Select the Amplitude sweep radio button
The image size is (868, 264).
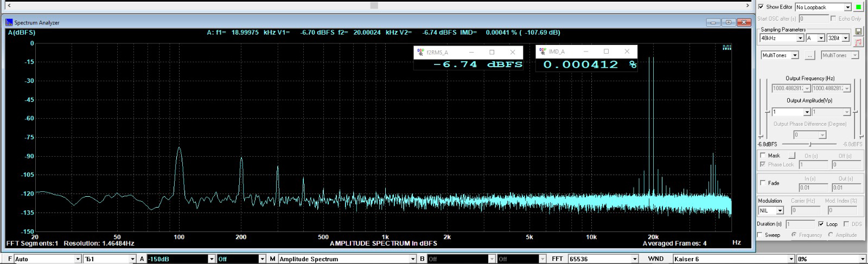[x=830, y=235]
